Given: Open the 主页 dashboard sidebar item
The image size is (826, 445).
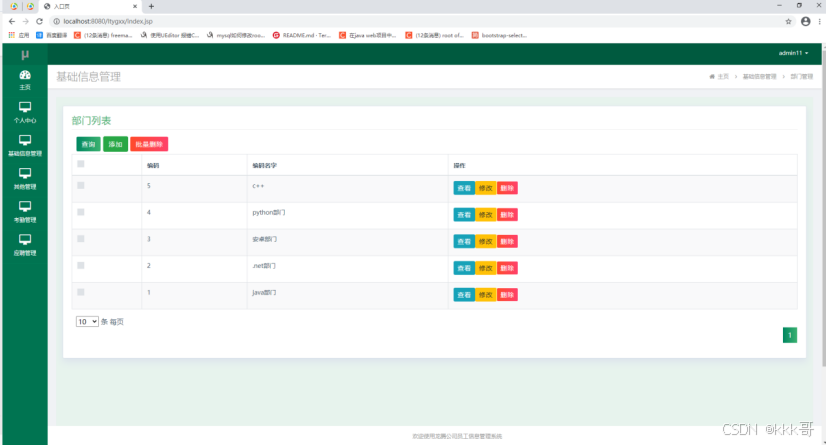Looking at the screenshot, I should [25, 80].
